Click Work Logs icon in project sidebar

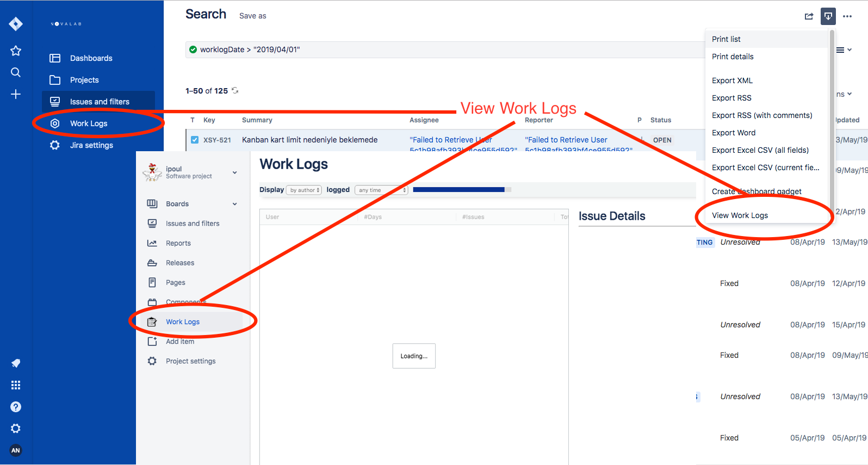(152, 321)
